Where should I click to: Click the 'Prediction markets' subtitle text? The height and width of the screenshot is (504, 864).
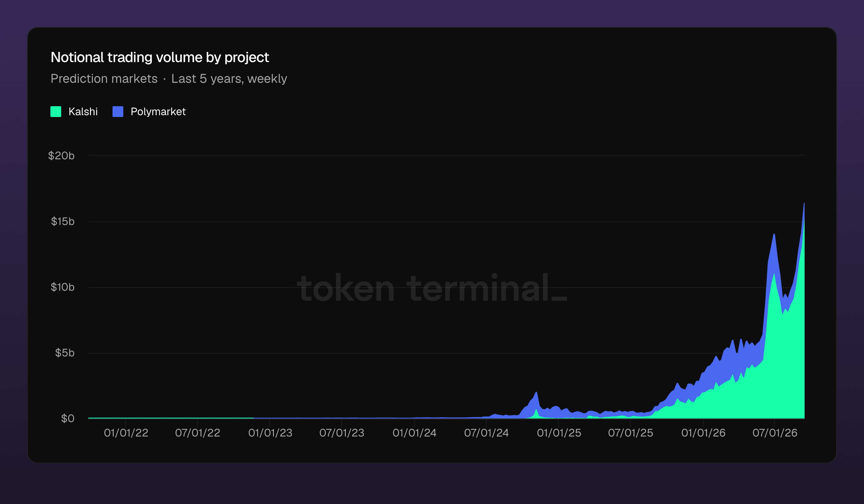pyautogui.click(x=104, y=79)
